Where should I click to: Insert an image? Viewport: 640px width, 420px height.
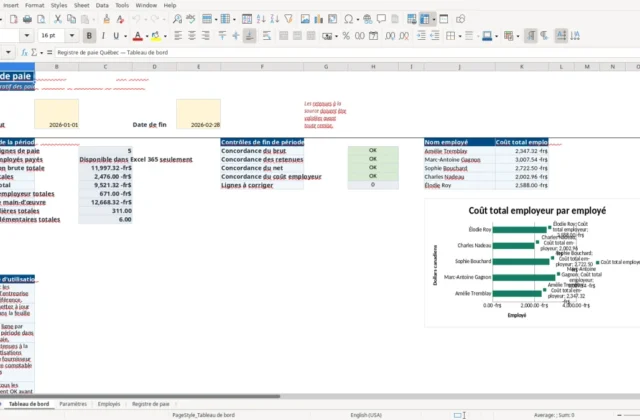pyautogui.click(x=305, y=19)
